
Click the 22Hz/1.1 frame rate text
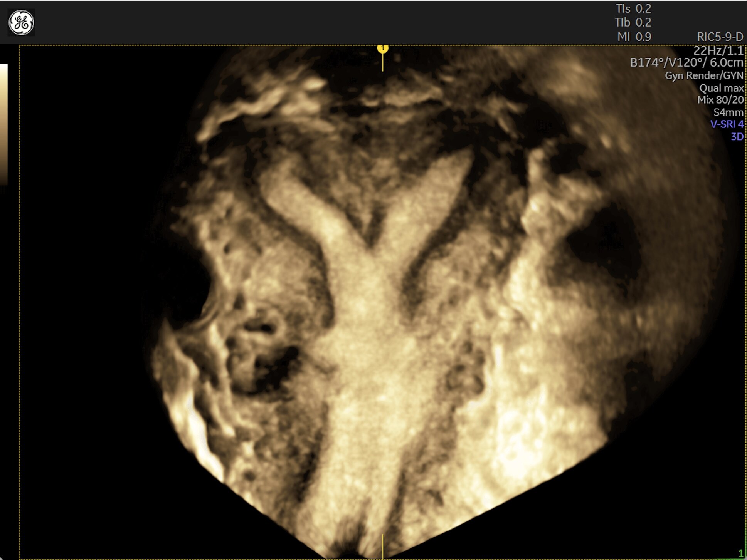coord(718,50)
